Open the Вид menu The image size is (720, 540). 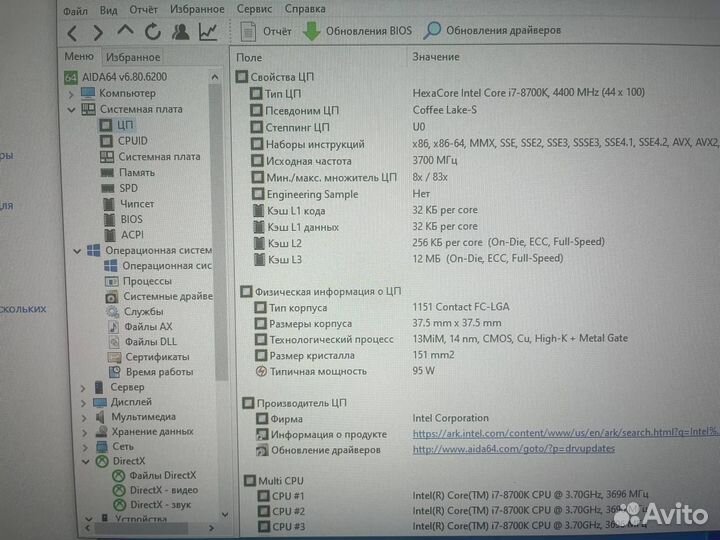(x=108, y=10)
